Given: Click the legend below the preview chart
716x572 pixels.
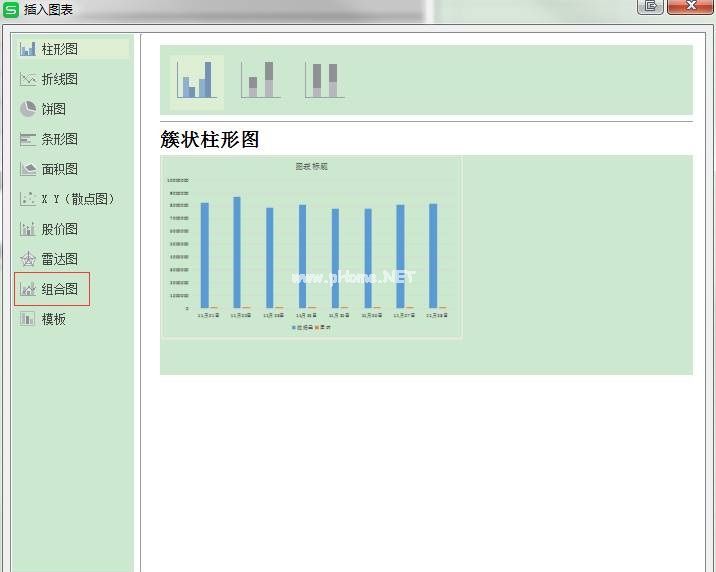Looking at the screenshot, I should [x=311, y=327].
